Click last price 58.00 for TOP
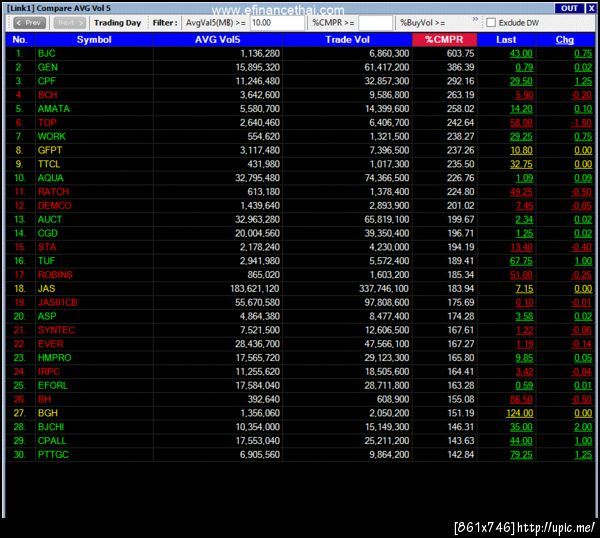This screenshot has width=600, height=538. (x=521, y=123)
